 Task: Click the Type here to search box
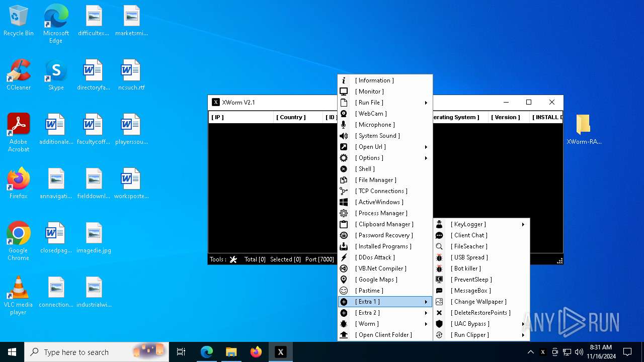[98, 352]
